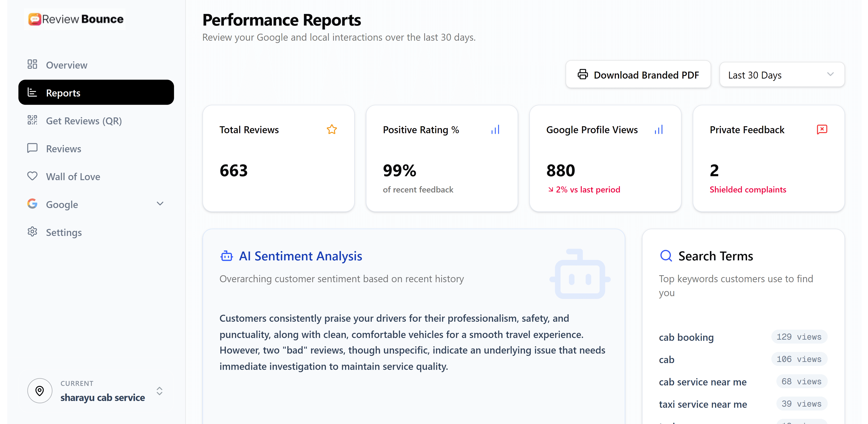Screen dimensions: 868x424
Task: Click the location pin icon for current business
Action: click(40, 391)
